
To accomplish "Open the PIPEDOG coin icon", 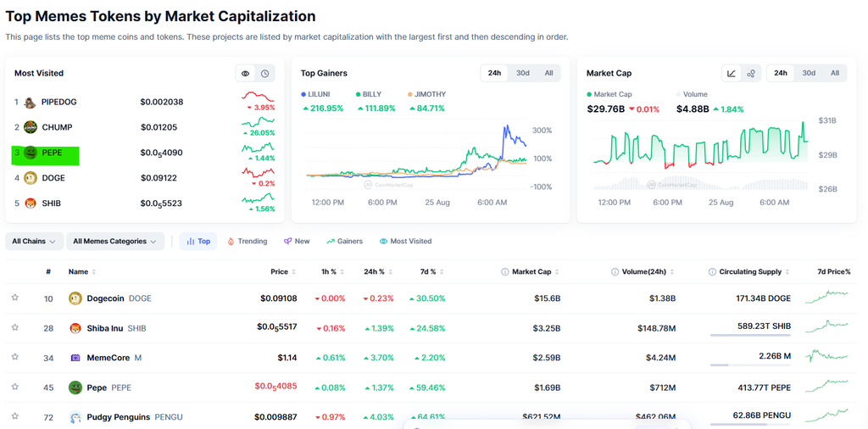I will [x=31, y=103].
